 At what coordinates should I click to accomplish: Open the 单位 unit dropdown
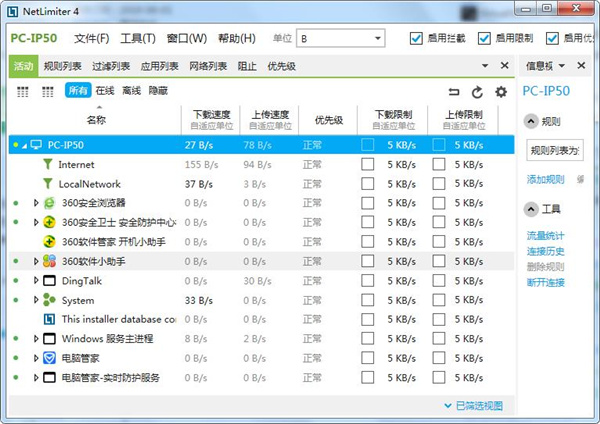[341, 38]
